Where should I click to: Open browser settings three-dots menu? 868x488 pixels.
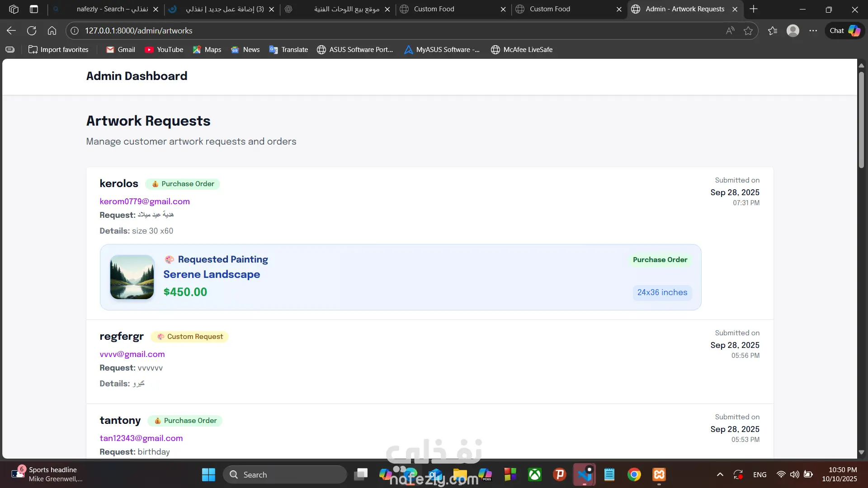(813, 31)
